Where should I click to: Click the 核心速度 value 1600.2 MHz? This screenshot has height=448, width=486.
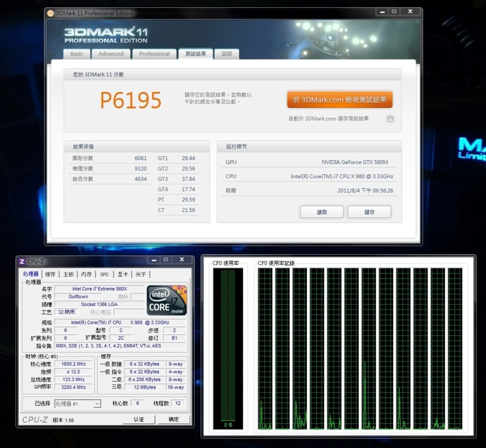click(x=74, y=364)
